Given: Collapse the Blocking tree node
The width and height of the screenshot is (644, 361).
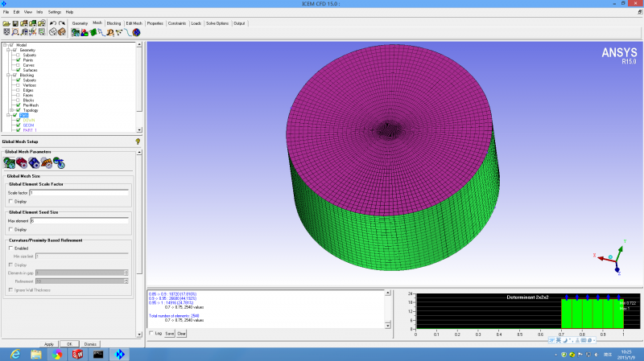Looking at the screenshot, I should tap(8, 76).
